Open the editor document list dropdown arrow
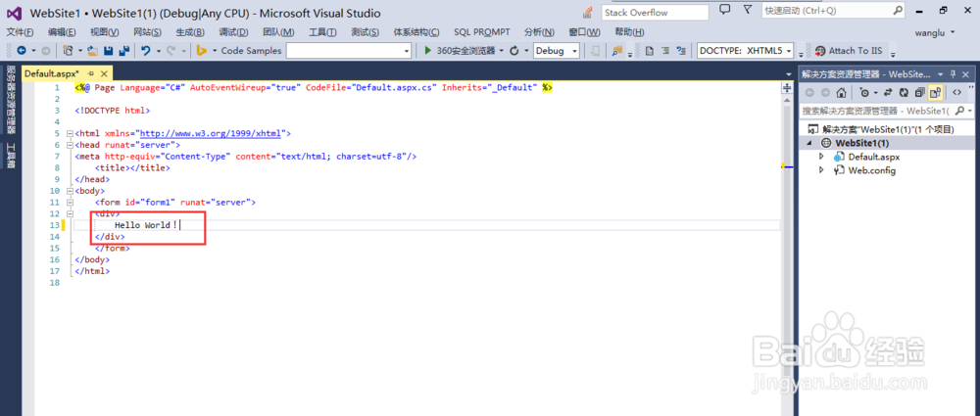The width and height of the screenshot is (980, 416). tap(788, 74)
